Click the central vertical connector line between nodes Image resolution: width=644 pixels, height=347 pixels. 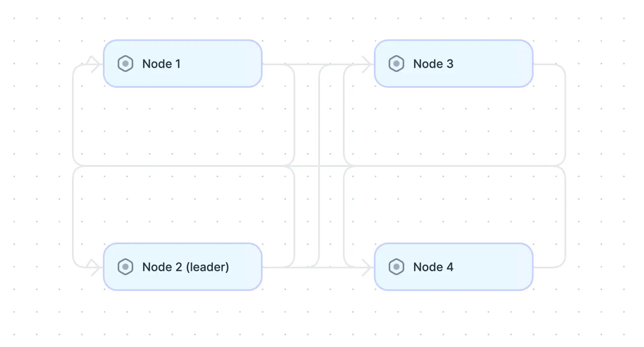click(x=319, y=125)
